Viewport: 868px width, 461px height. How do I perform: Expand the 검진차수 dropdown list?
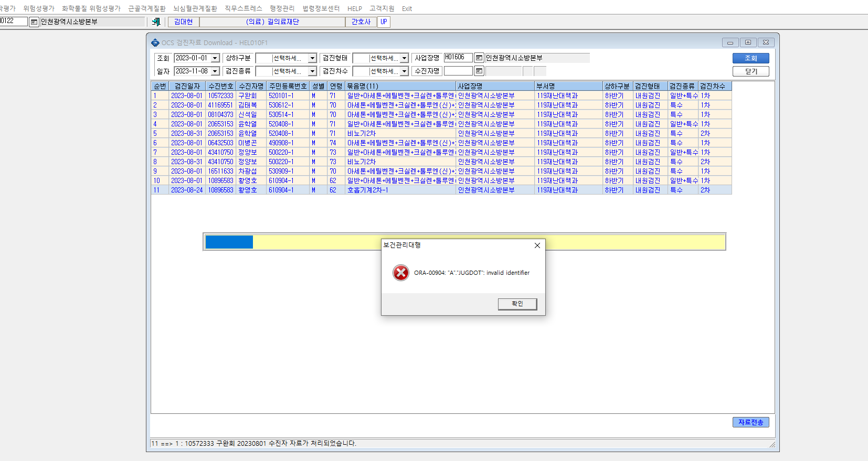(404, 71)
